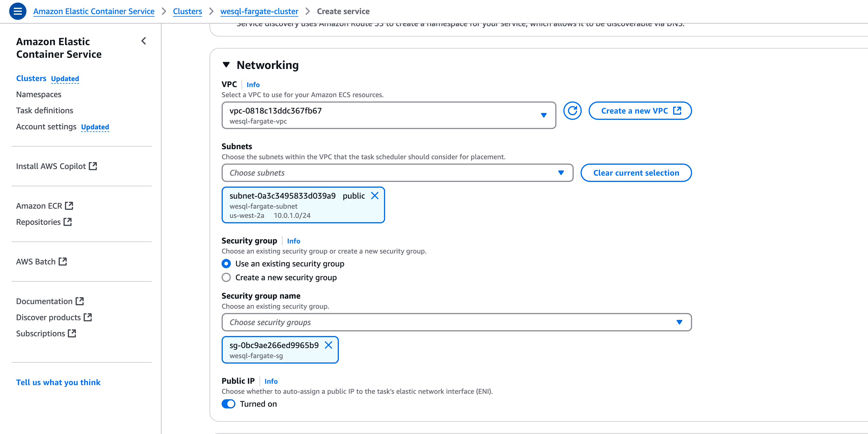
Task: Click Updated badge beside Account settings
Action: point(95,127)
